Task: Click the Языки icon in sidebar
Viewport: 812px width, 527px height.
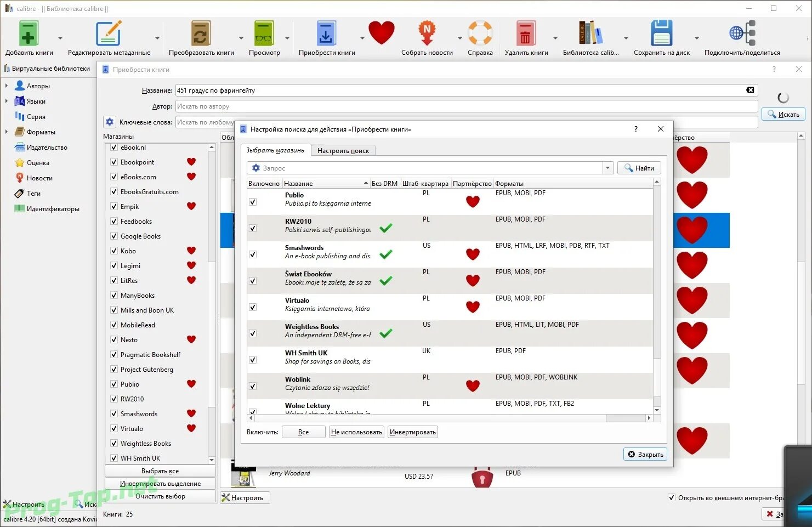Action: point(20,101)
